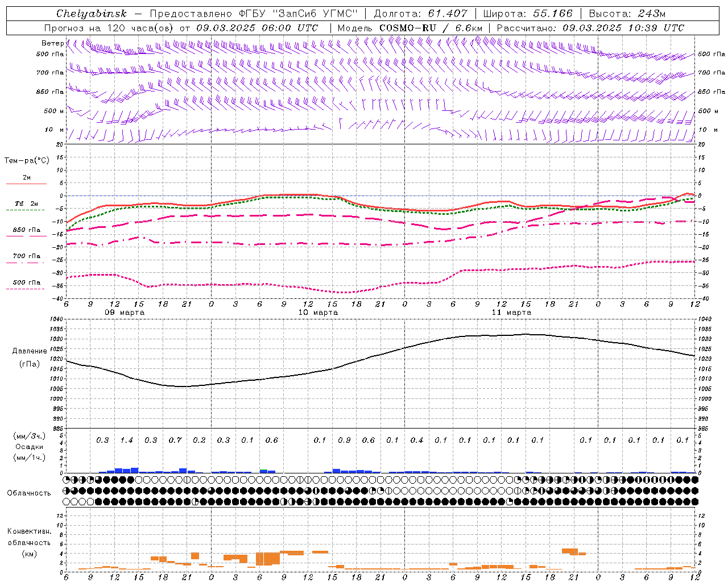Select the 'Давление' pressure panel label

tap(30, 351)
